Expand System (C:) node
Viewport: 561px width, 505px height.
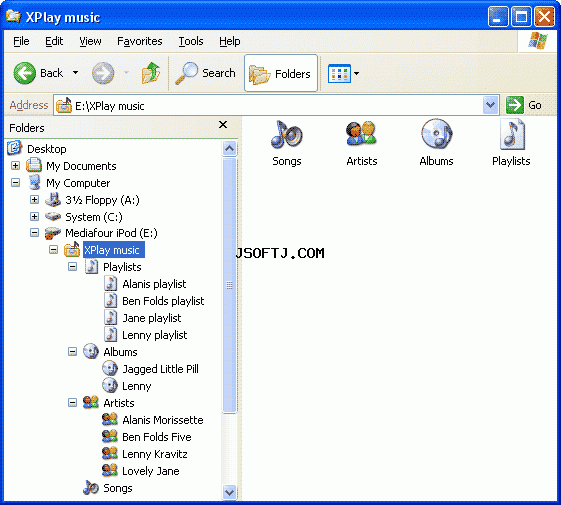34,217
